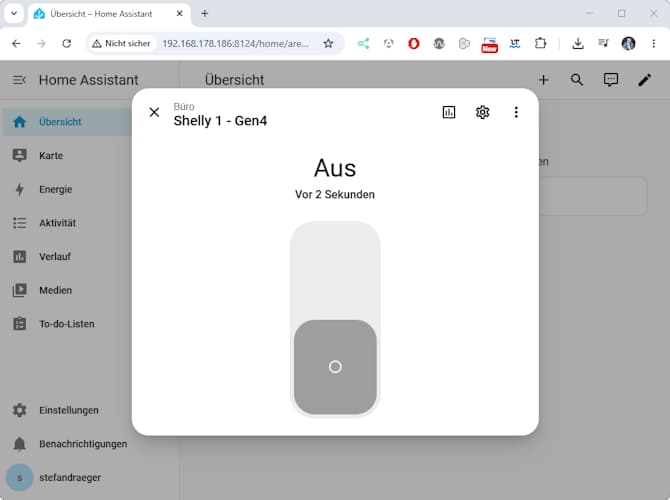This screenshot has width=670, height=500.
Task: Open the LanguageTool extension icon
Action: coord(515,44)
